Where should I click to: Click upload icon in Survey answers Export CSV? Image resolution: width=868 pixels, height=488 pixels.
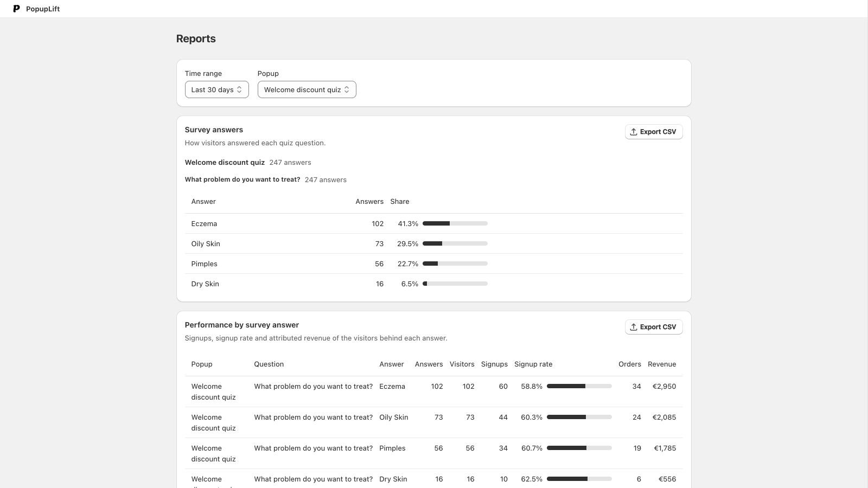pyautogui.click(x=633, y=132)
